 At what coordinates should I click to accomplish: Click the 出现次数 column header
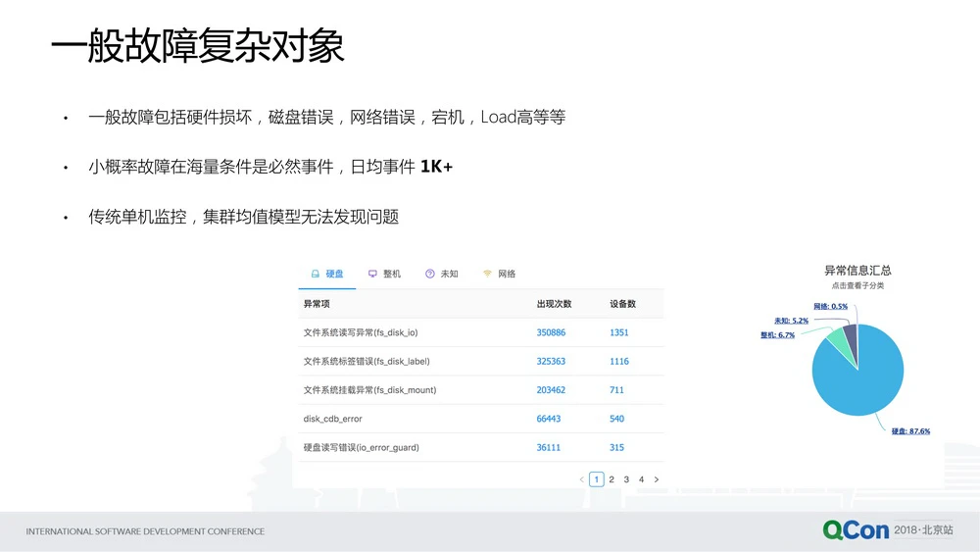tap(554, 304)
